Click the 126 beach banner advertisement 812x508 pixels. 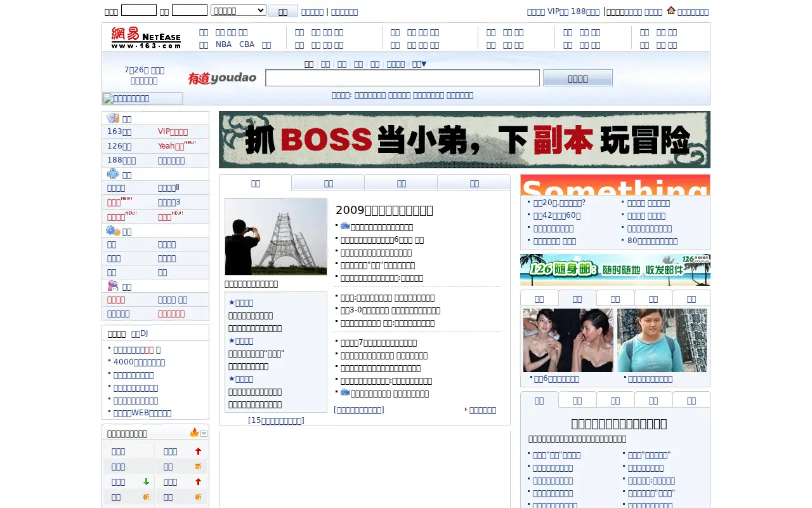615,270
